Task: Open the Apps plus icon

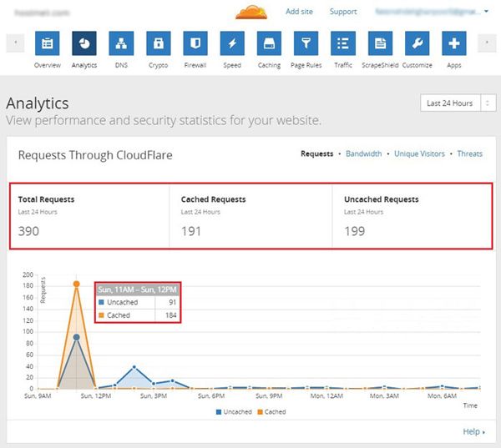Action: (454, 43)
